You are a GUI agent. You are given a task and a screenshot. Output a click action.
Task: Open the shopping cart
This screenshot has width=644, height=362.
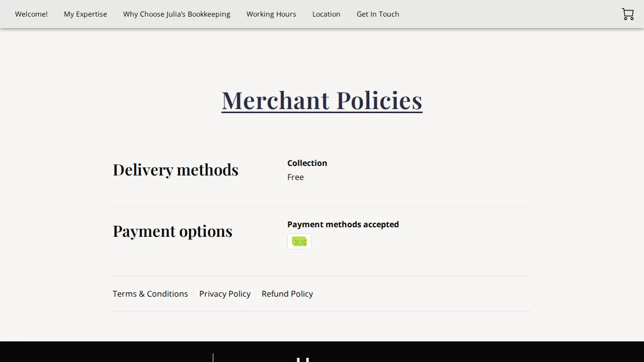coord(627,14)
